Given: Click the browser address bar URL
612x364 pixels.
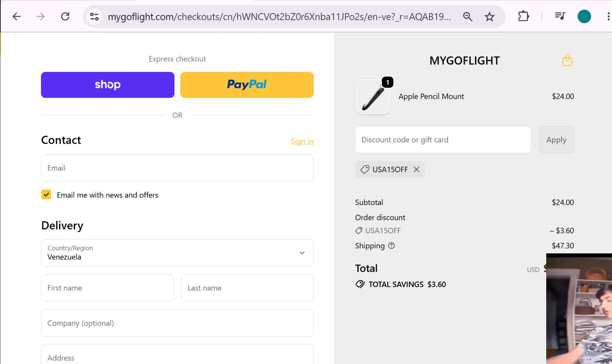Looking at the screenshot, I should (279, 16).
